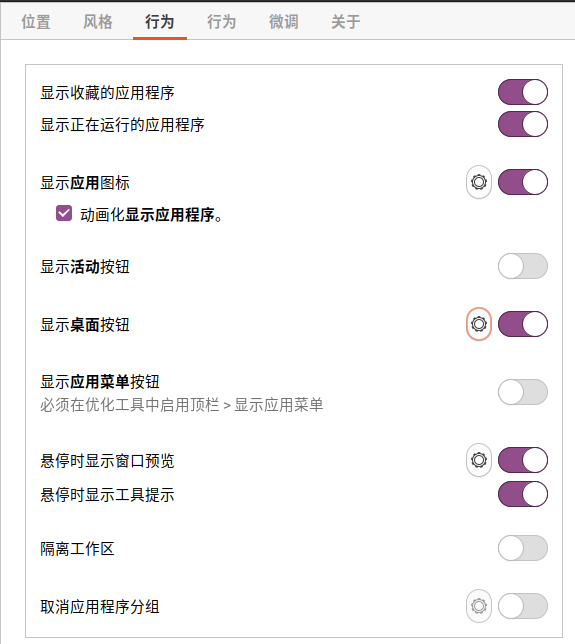575x644 pixels.
Task: Open gear settings for 显示桌面按钮
Action: coord(478,324)
